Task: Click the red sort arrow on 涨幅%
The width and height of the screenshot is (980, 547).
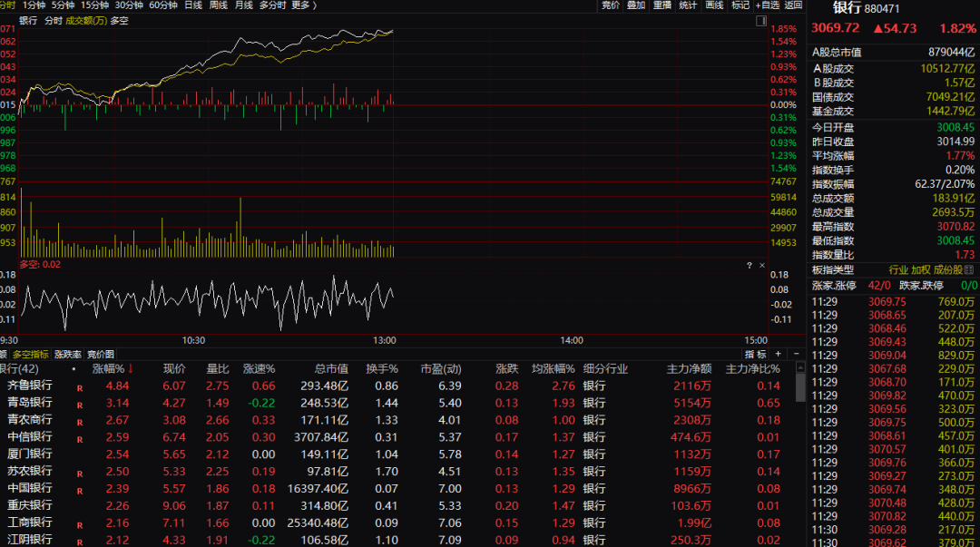Action: (x=130, y=369)
